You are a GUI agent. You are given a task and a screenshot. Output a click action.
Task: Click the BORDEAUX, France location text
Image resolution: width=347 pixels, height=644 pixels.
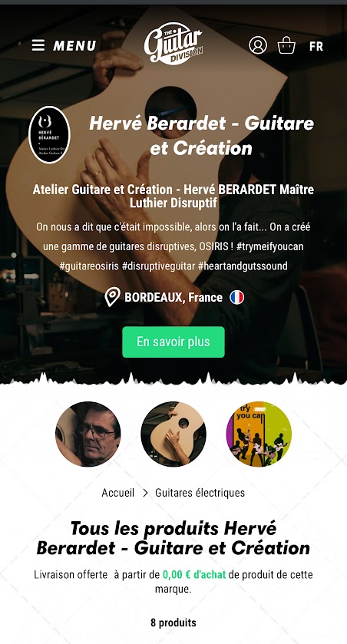173,297
